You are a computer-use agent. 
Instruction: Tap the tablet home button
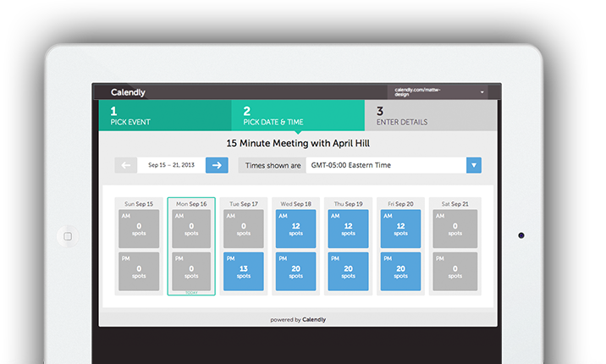click(x=68, y=236)
